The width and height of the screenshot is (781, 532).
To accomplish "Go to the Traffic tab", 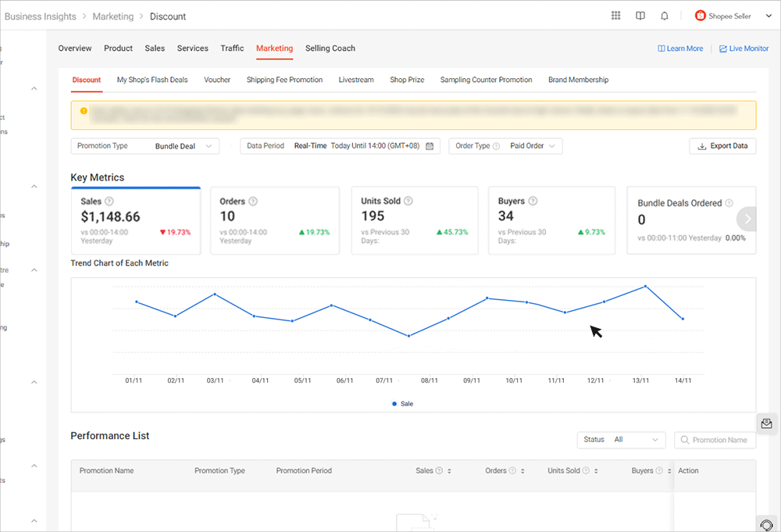I will tap(232, 48).
